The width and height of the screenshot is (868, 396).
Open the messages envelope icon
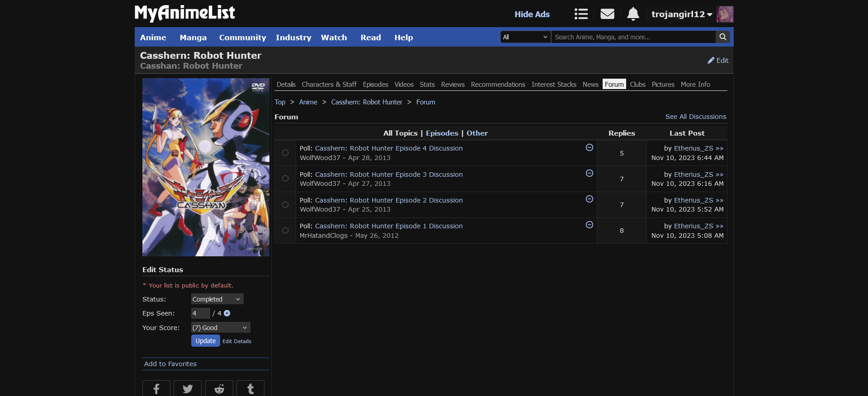(607, 14)
